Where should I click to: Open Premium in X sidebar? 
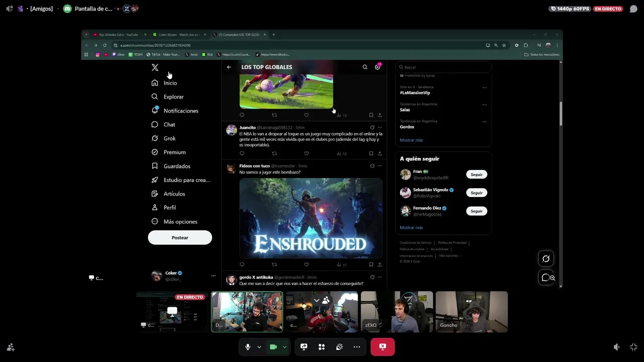168,152
